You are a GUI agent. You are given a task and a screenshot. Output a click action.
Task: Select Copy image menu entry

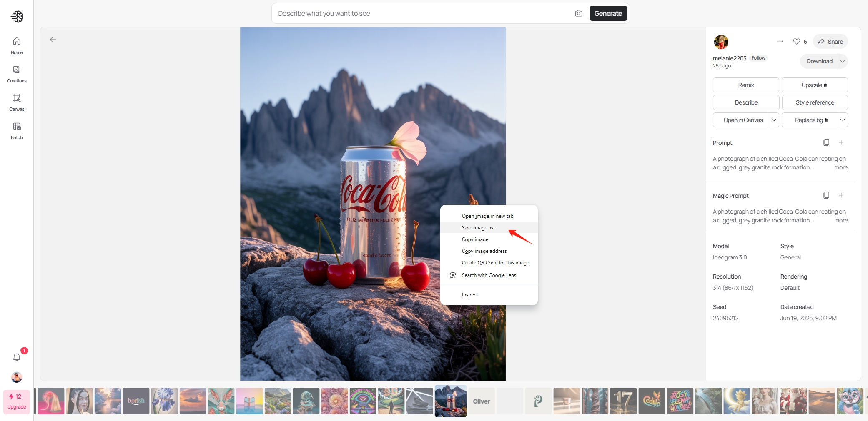coord(489,239)
